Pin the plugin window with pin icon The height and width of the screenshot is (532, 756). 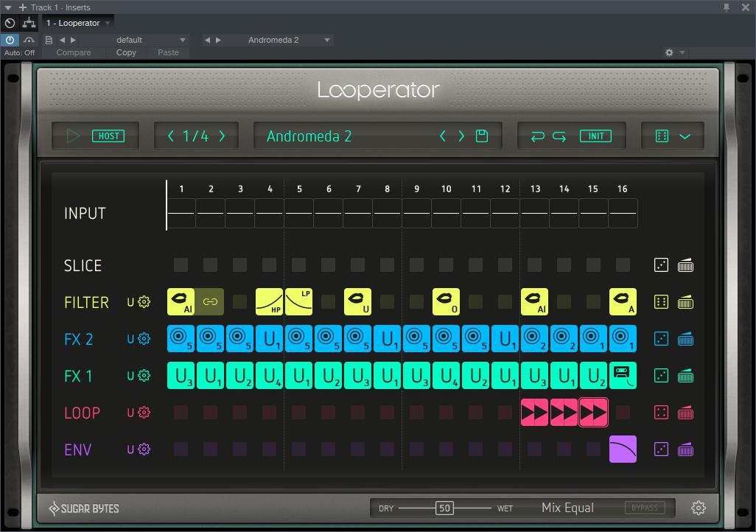(x=726, y=7)
